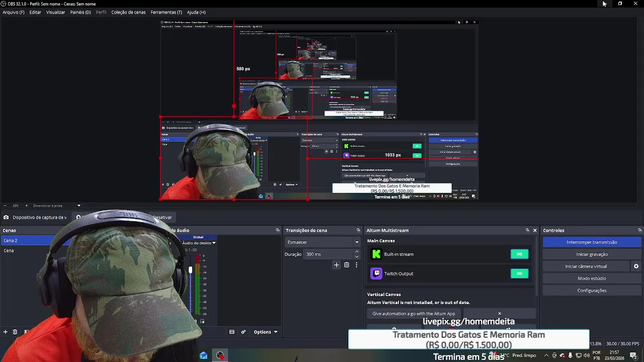The height and width of the screenshot is (362, 644).
Task: Click Iniciar gravação button
Action: [x=592, y=254]
